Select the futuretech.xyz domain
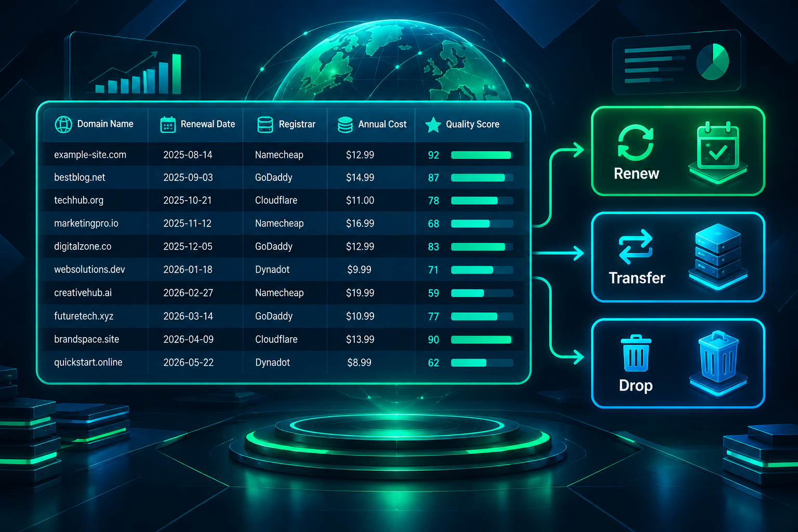 (x=84, y=316)
